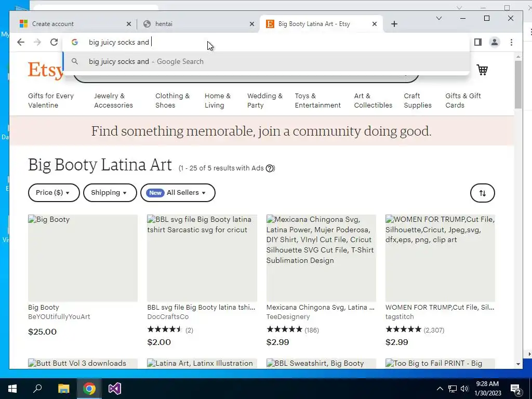Open Gifts & Gift Cards category

[x=463, y=100]
